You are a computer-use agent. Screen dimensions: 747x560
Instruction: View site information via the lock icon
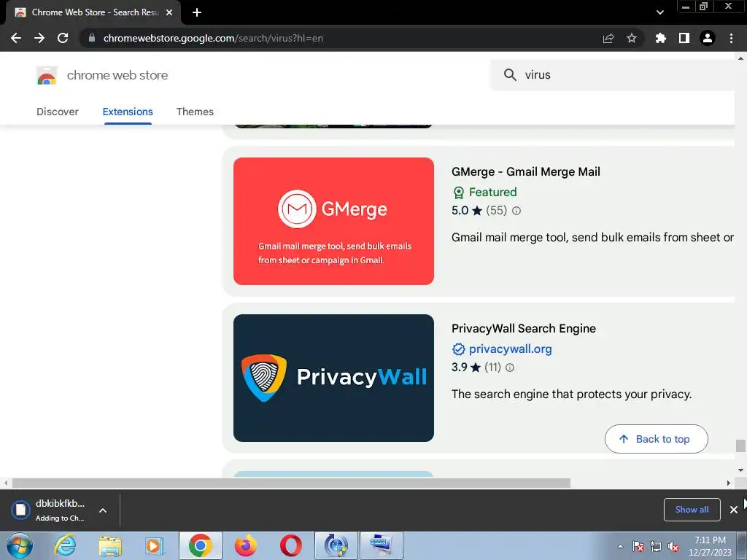coord(92,38)
